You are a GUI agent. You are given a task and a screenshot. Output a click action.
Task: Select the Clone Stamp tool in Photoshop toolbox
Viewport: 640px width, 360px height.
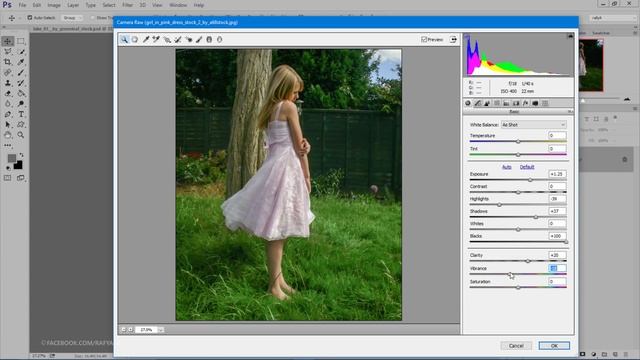(8, 83)
